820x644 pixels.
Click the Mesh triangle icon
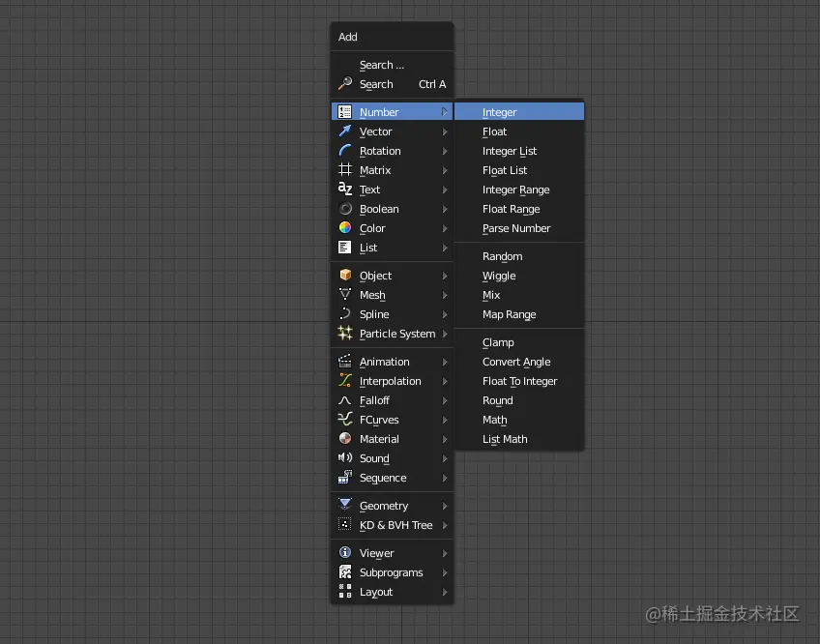click(344, 294)
